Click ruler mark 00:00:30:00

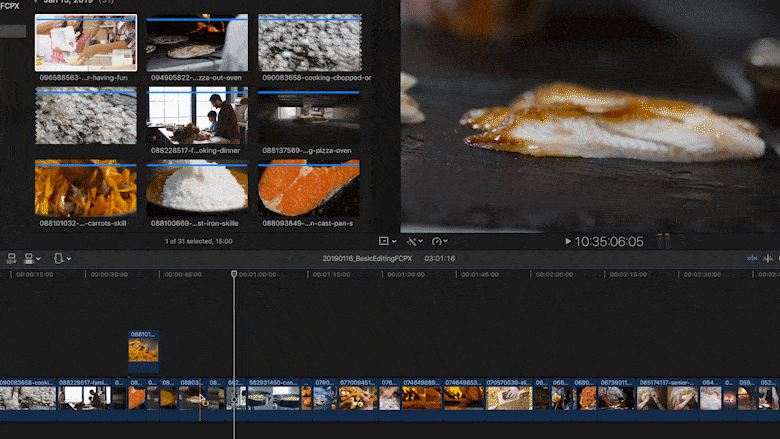(109, 274)
